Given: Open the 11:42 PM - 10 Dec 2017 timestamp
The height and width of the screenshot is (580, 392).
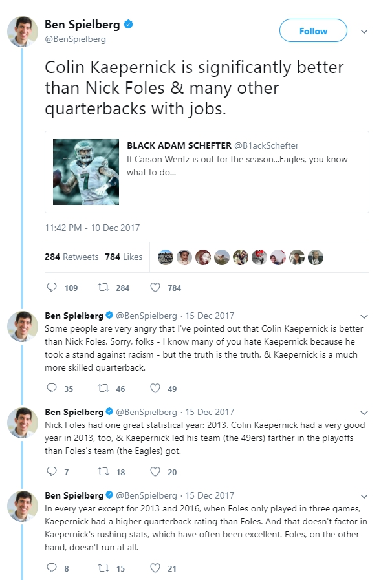Looking at the screenshot, I should point(92,228).
